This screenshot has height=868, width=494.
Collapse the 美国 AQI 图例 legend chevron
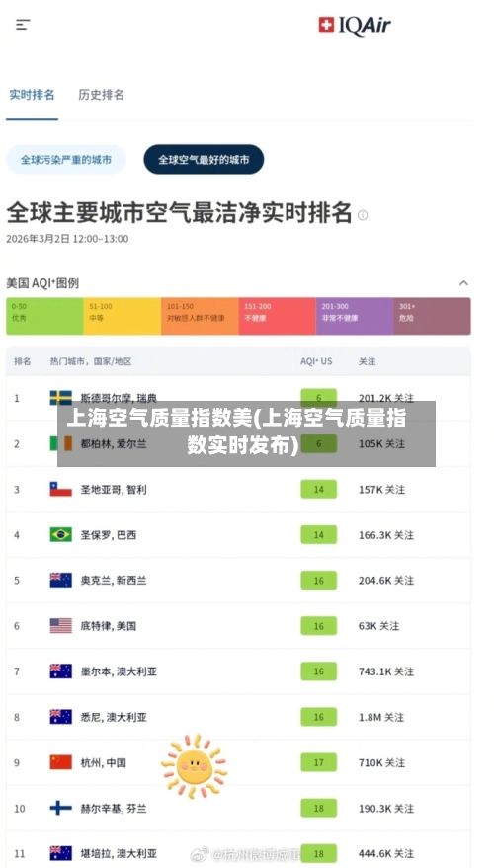click(463, 283)
